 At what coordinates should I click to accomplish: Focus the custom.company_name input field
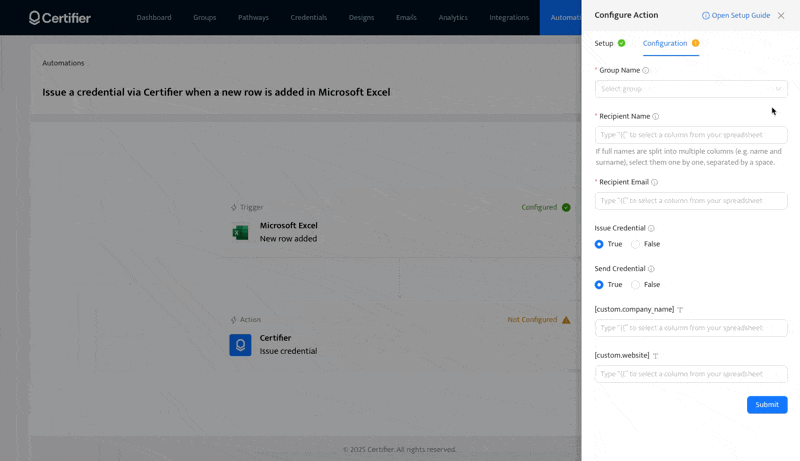pos(691,328)
